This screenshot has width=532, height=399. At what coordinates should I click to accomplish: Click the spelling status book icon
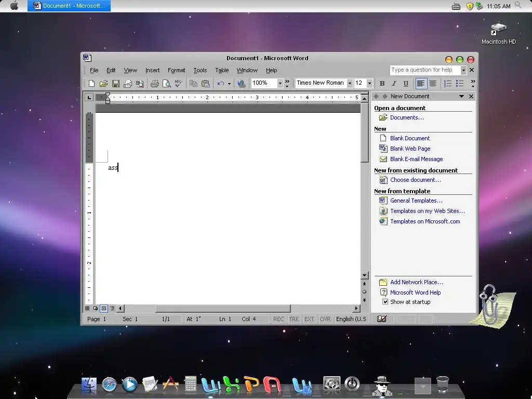tap(382, 319)
